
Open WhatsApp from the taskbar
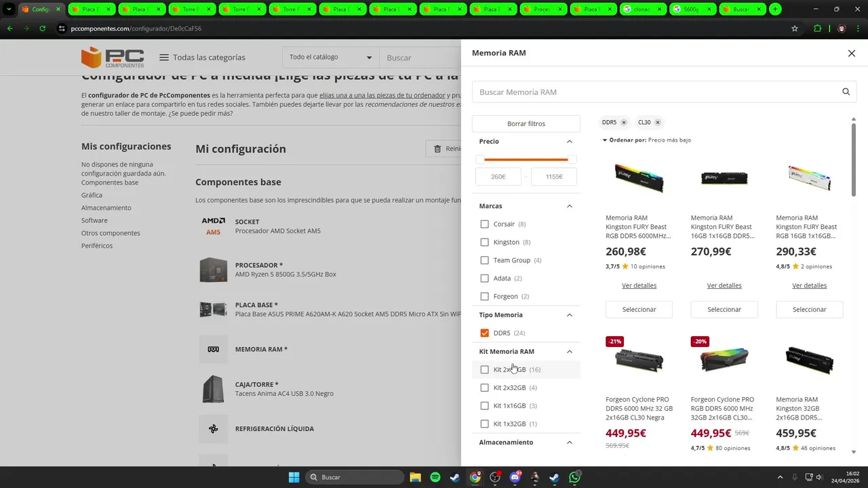pyautogui.click(x=575, y=477)
